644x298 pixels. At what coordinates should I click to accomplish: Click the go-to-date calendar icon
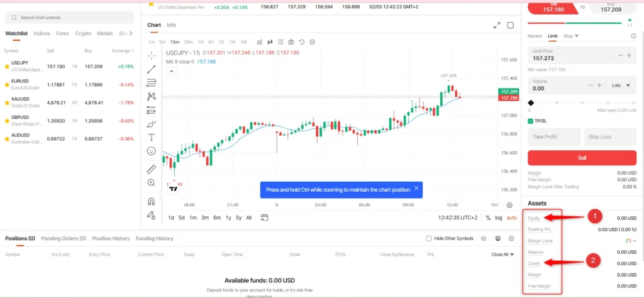(x=264, y=218)
